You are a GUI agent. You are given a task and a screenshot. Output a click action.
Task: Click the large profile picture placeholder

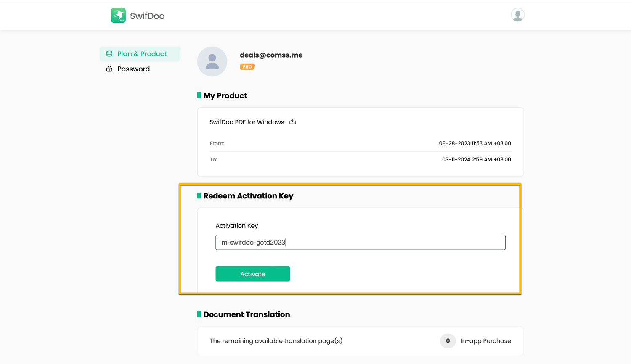coord(212,61)
